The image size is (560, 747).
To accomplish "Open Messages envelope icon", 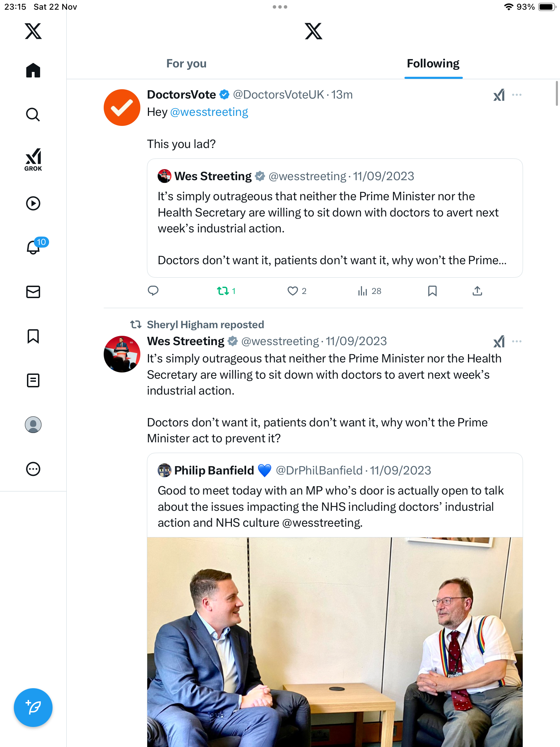I will [33, 292].
